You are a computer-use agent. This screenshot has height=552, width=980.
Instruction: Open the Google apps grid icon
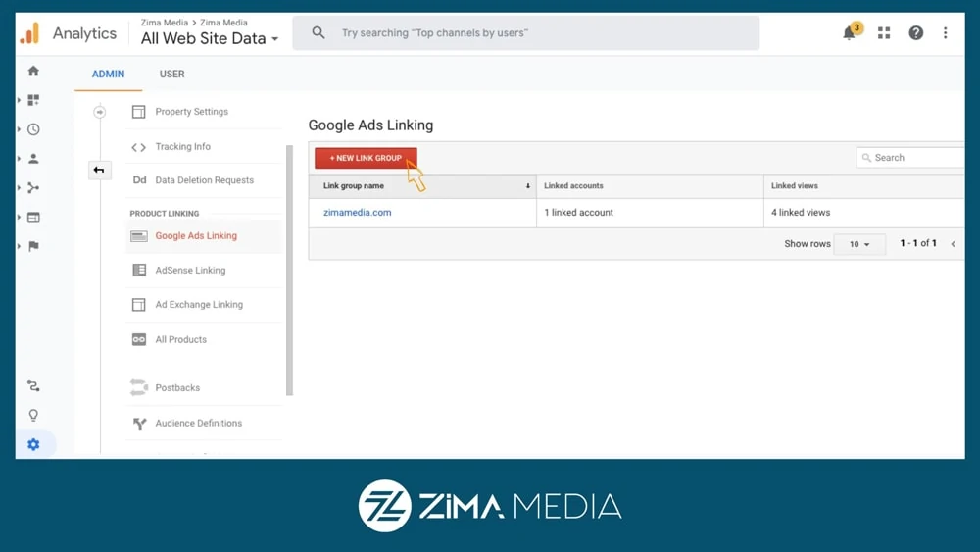click(884, 33)
